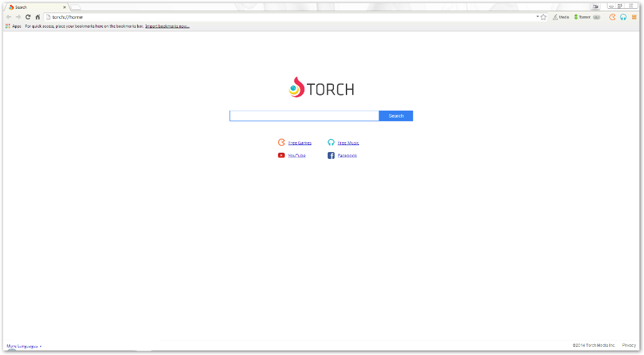Open the Privacy link
Image resolution: width=644 pixels, height=355 pixels.
(x=629, y=345)
